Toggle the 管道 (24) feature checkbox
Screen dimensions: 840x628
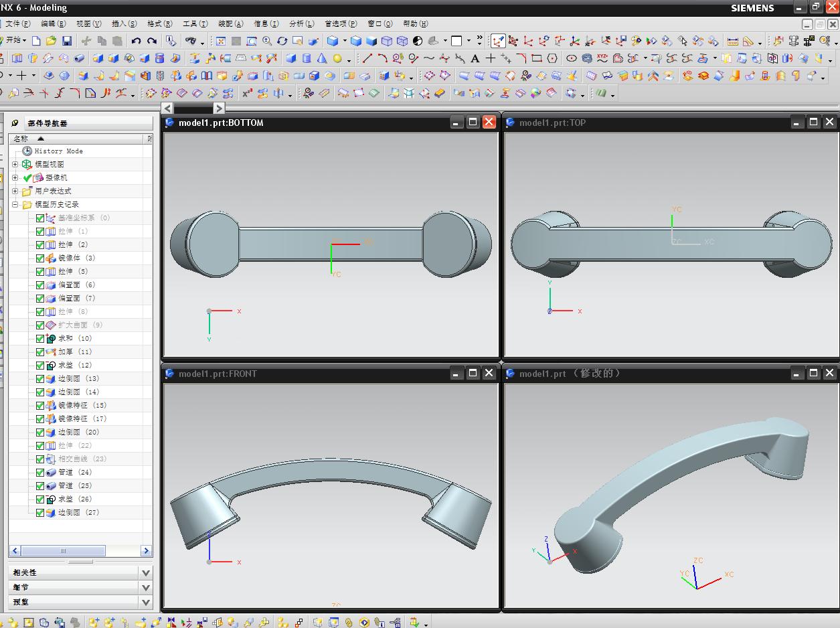click(x=40, y=473)
